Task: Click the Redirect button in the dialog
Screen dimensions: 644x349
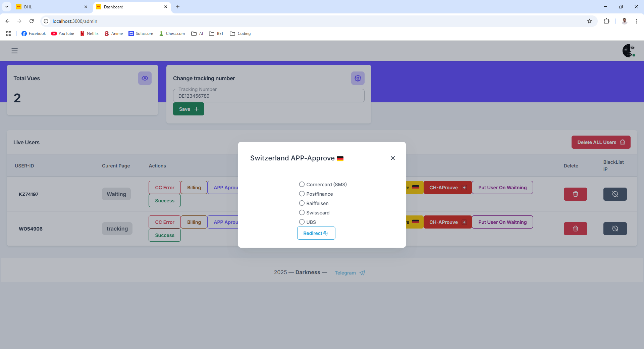Action: (316, 233)
